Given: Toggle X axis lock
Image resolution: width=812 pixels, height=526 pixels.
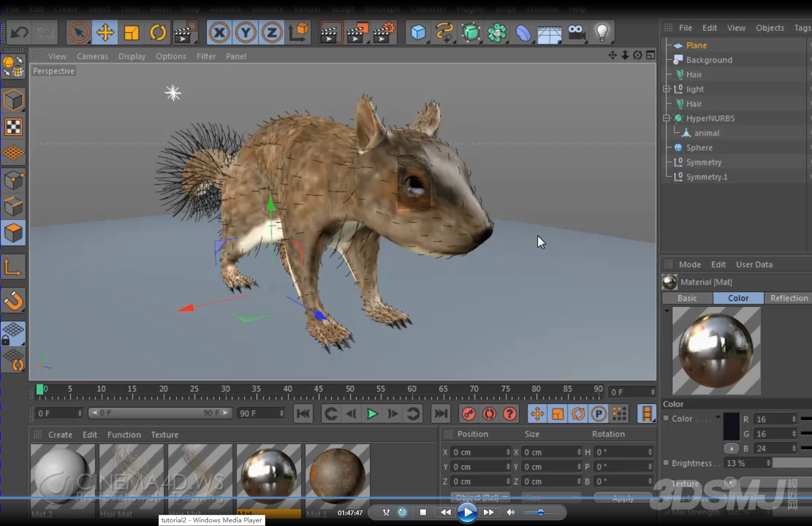Looking at the screenshot, I should [219, 33].
